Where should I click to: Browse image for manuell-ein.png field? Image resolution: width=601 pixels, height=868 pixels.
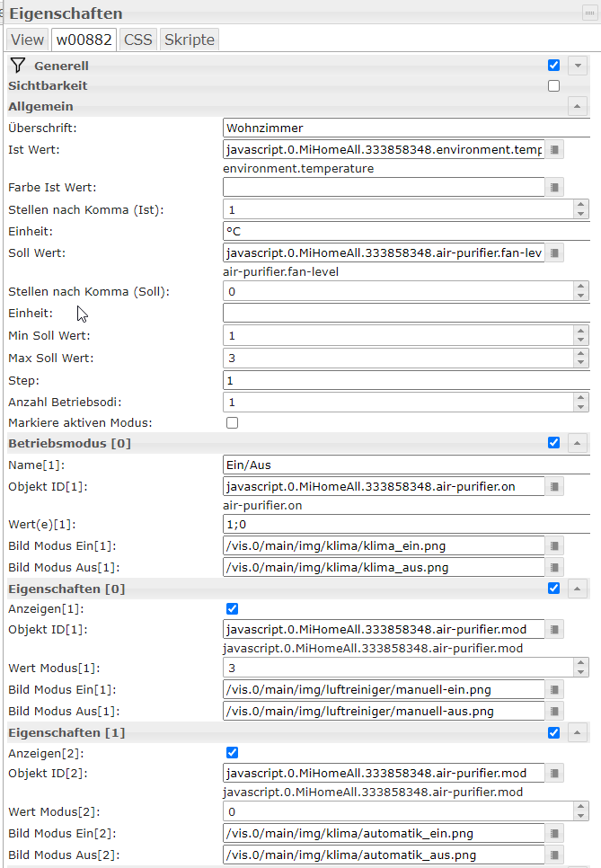(554, 690)
